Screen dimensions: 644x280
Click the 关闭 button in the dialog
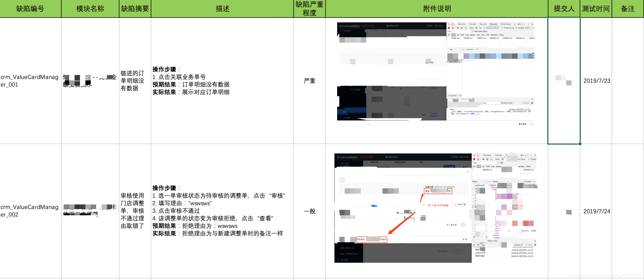(465, 240)
